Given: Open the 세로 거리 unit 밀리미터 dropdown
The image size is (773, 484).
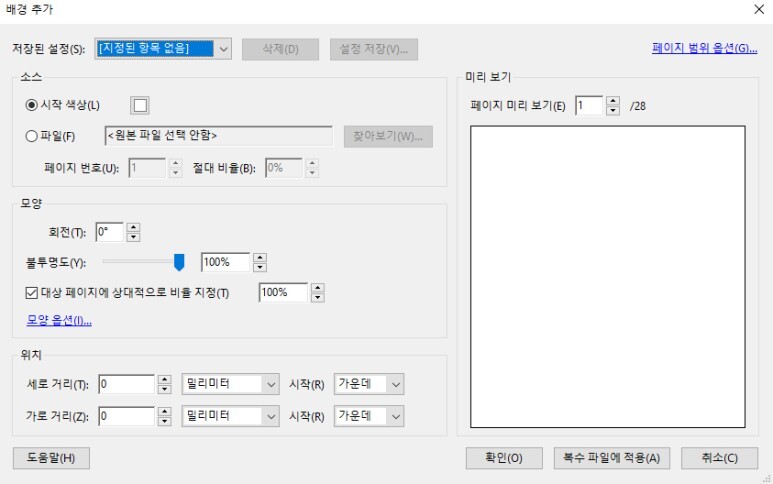Looking at the screenshot, I should [230, 384].
